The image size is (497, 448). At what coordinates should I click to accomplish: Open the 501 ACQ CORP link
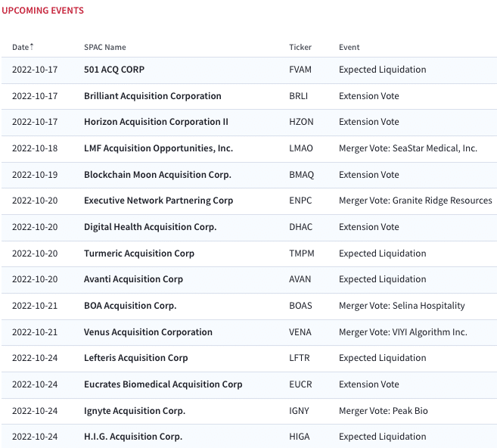click(x=114, y=70)
